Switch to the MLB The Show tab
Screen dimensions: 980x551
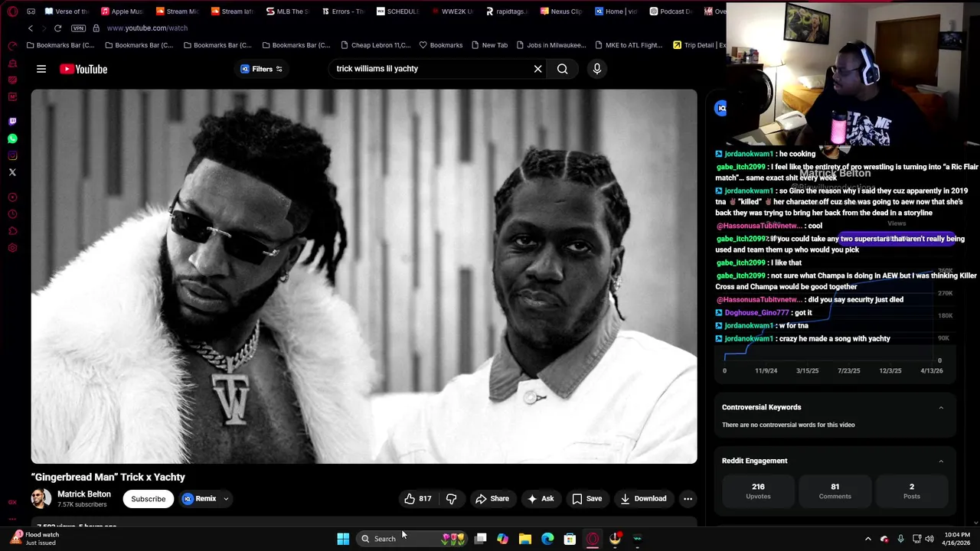[287, 11]
